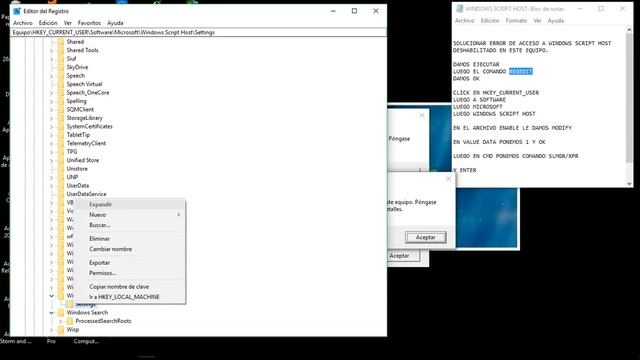Select the UserDataService folder icon
This screenshot has width=640, height=360.
(61, 194)
